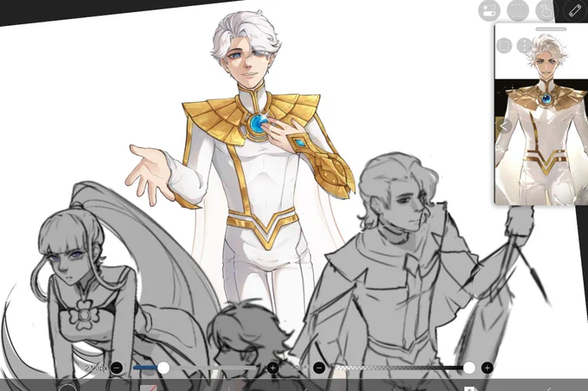Click the reference window's top handle bar

pos(551,29)
